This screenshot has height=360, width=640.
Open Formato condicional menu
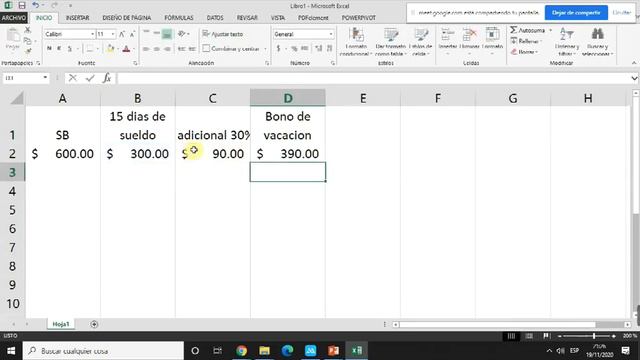pos(356,42)
